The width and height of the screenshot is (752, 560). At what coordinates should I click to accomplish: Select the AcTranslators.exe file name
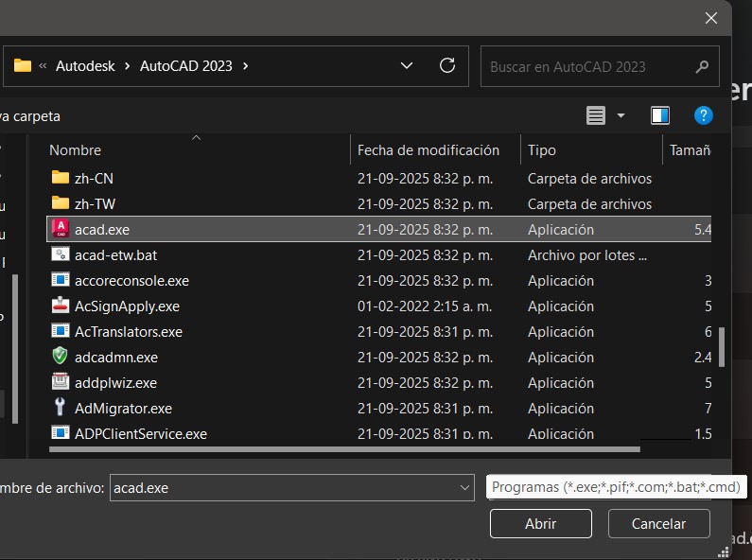point(129,332)
